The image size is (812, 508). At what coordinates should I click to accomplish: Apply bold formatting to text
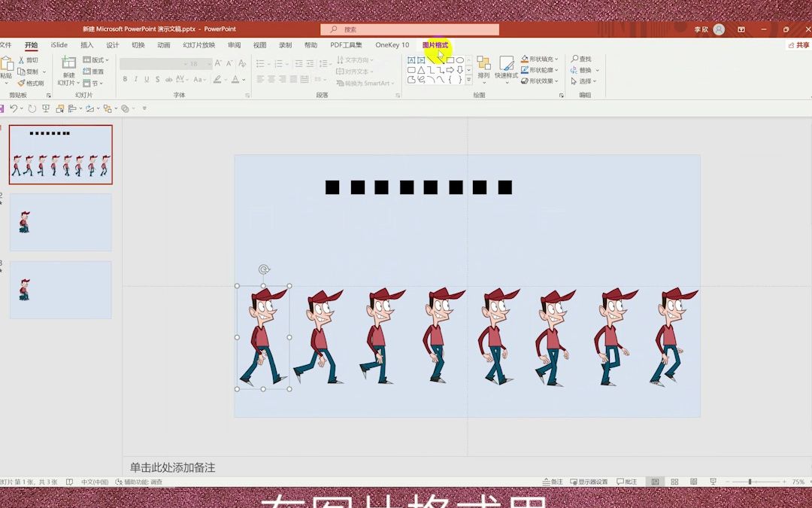pos(125,78)
